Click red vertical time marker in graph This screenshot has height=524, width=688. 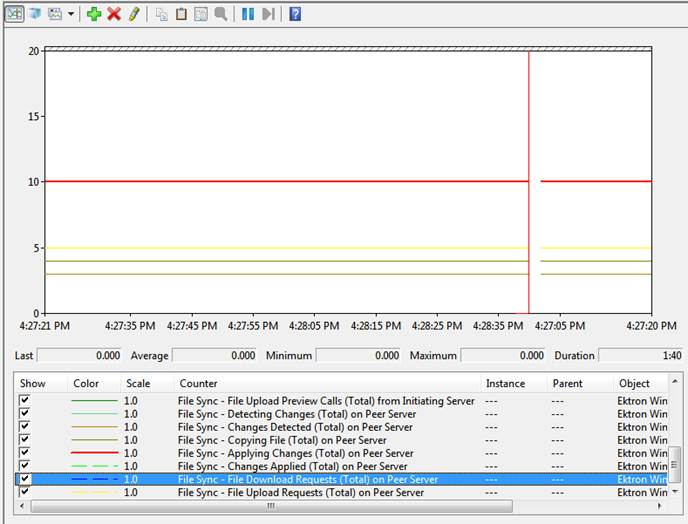coord(529,182)
